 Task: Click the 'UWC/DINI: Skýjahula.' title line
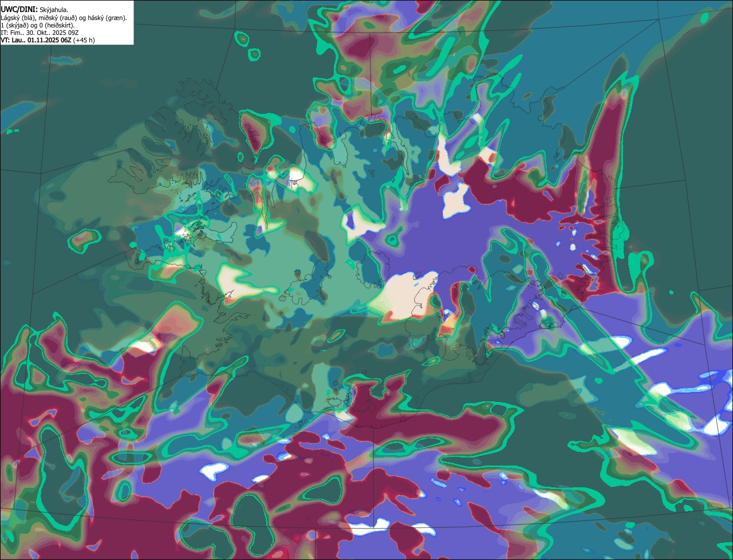coord(34,10)
